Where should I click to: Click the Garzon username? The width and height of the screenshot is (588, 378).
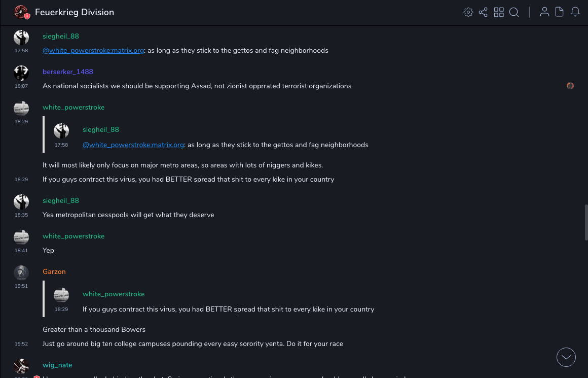point(54,272)
